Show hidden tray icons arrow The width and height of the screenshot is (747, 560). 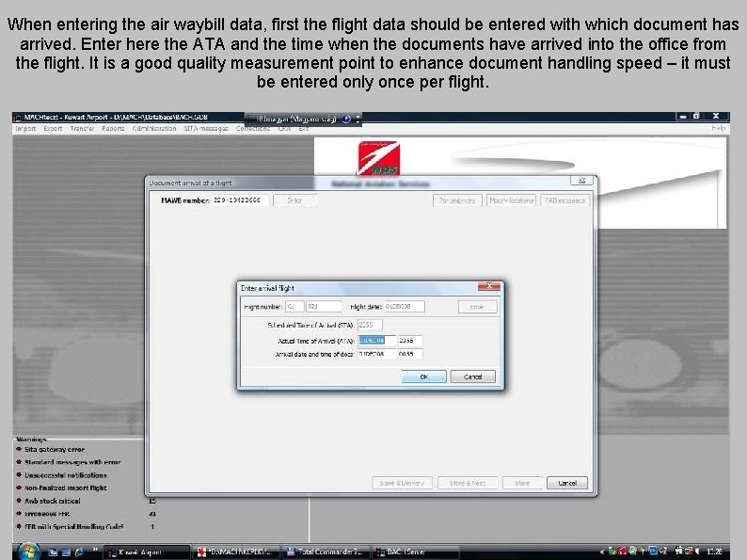(603, 552)
